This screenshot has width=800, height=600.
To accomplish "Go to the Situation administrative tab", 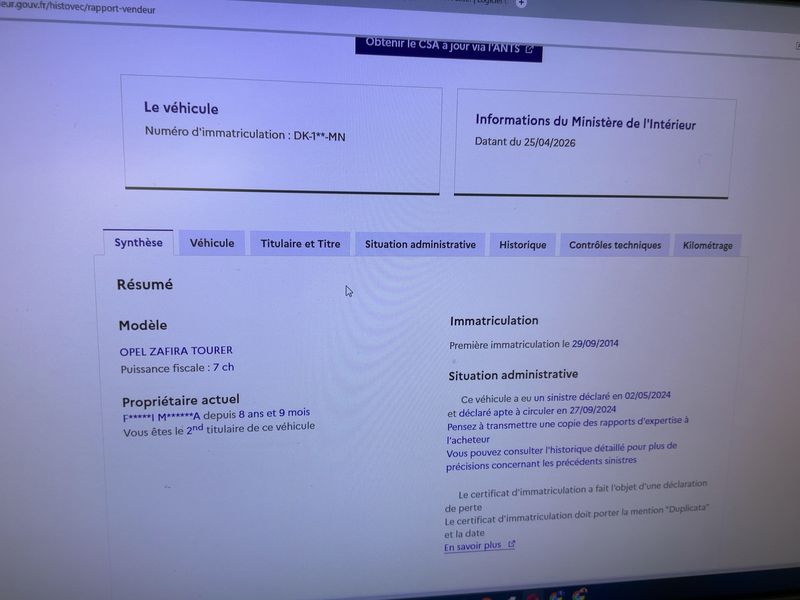I will (420, 244).
